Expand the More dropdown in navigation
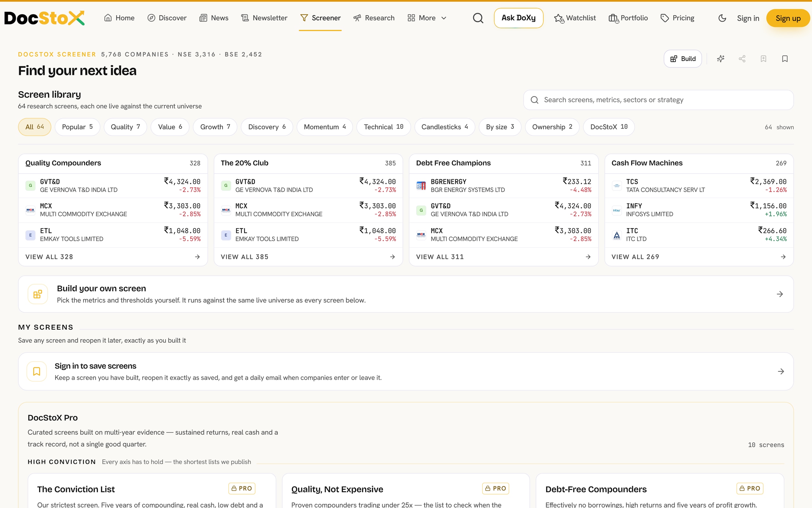 click(427, 18)
